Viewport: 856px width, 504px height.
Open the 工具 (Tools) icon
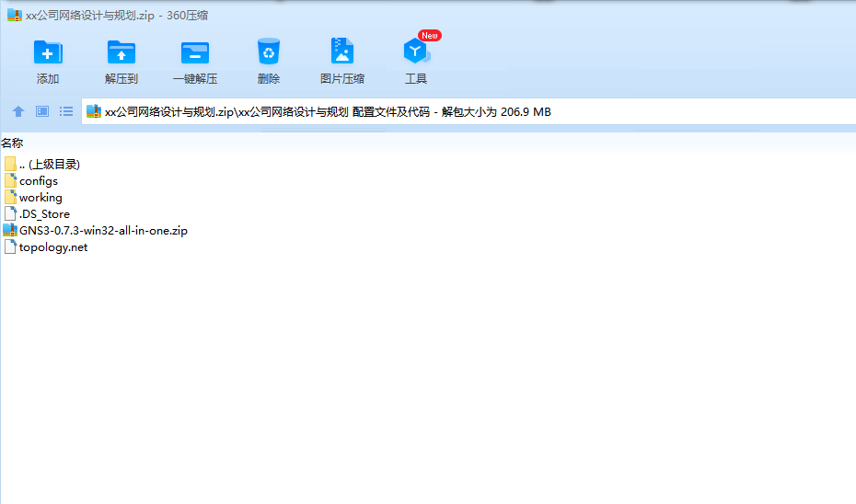click(x=417, y=52)
